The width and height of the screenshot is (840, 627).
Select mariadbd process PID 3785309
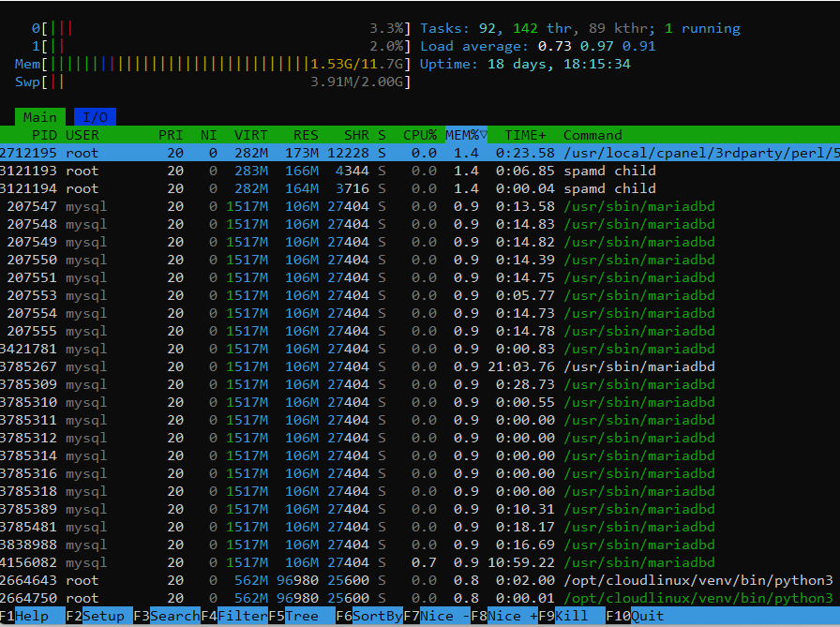[420, 384]
